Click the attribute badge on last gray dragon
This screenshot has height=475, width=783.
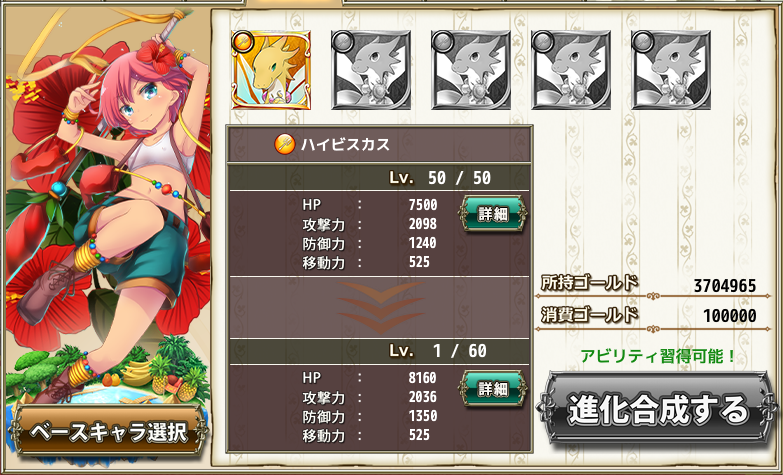[642, 41]
